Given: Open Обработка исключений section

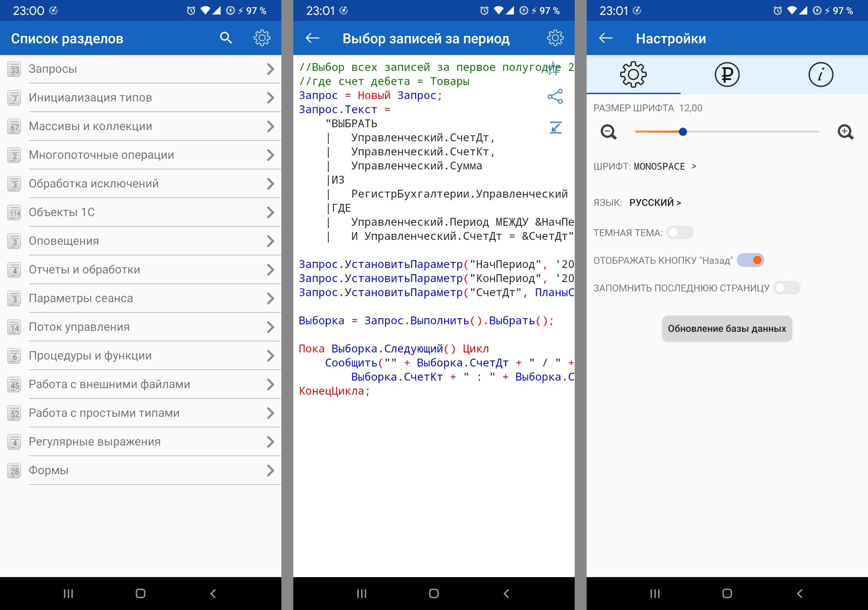Looking at the screenshot, I should click(x=141, y=184).
